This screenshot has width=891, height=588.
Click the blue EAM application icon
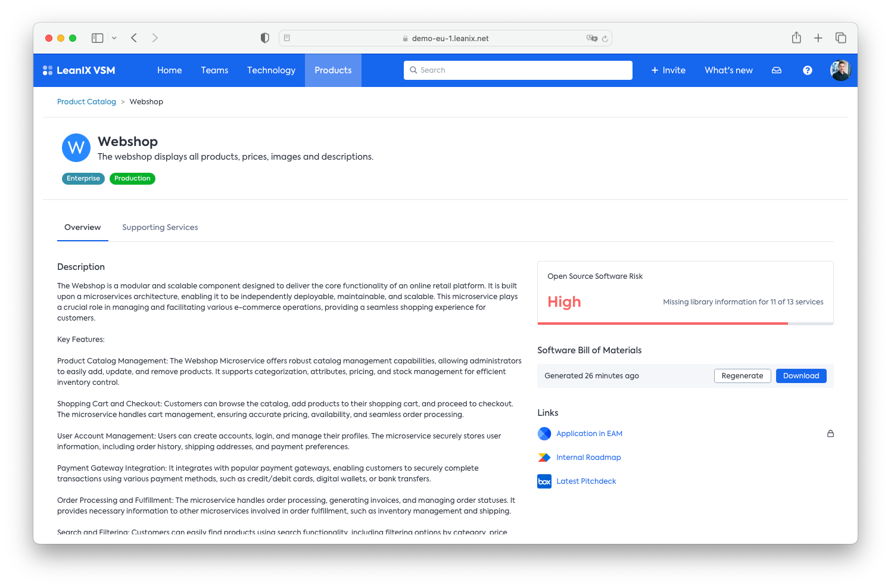(544, 434)
